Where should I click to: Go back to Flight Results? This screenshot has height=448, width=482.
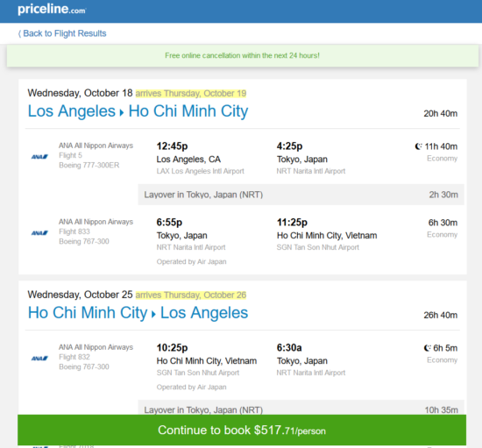(62, 33)
